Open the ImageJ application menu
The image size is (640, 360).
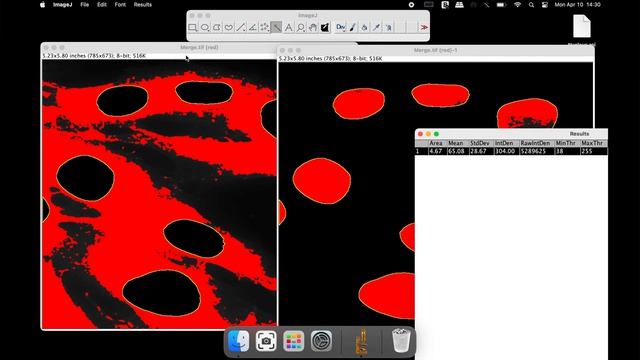pyautogui.click(x=62, y=5)
